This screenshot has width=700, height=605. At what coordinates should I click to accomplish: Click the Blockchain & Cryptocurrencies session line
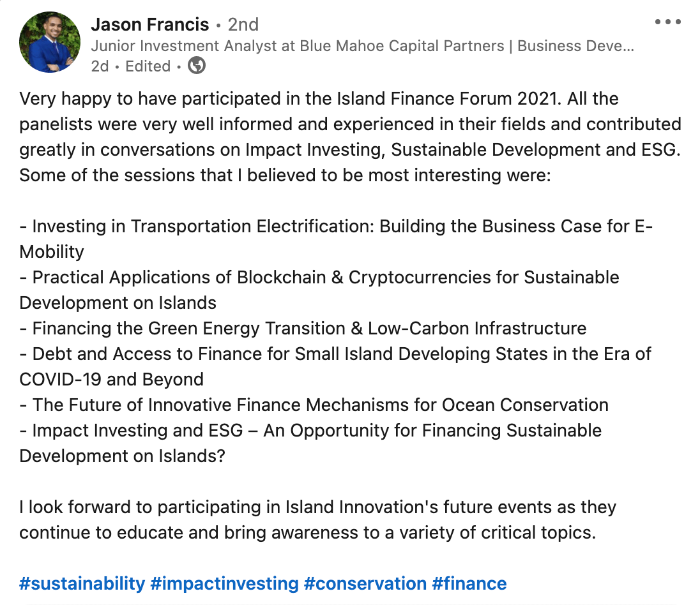pyautogui.click(x=319, y=290)
